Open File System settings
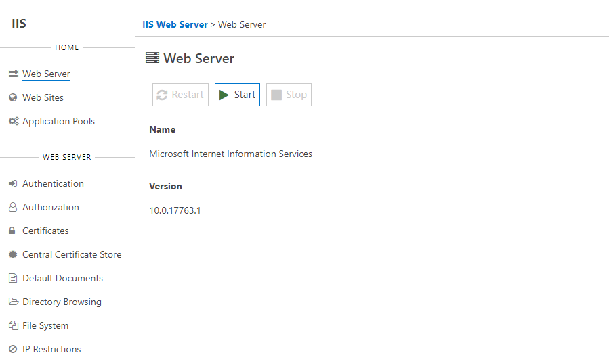 coord(45,325)
